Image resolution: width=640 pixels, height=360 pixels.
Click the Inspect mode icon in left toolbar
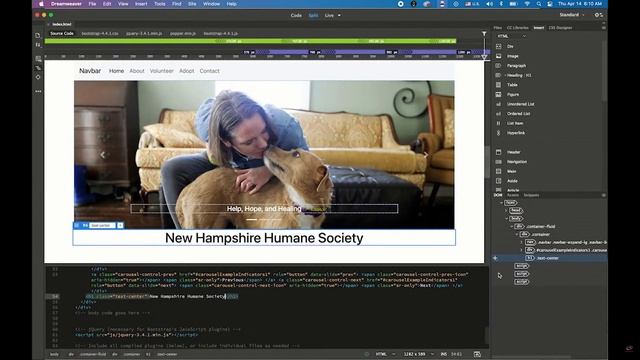38,68
